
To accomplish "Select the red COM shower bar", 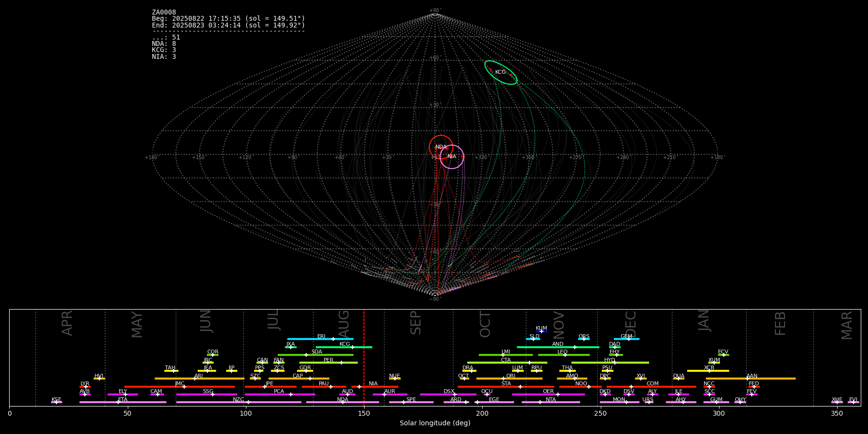I will 651,386.
